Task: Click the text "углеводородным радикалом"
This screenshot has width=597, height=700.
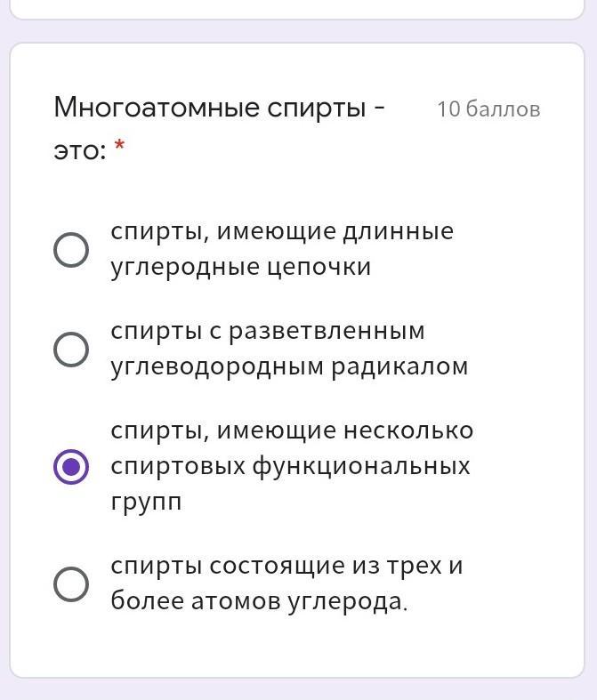Action: pyautogui.click(x=289, y=366)
